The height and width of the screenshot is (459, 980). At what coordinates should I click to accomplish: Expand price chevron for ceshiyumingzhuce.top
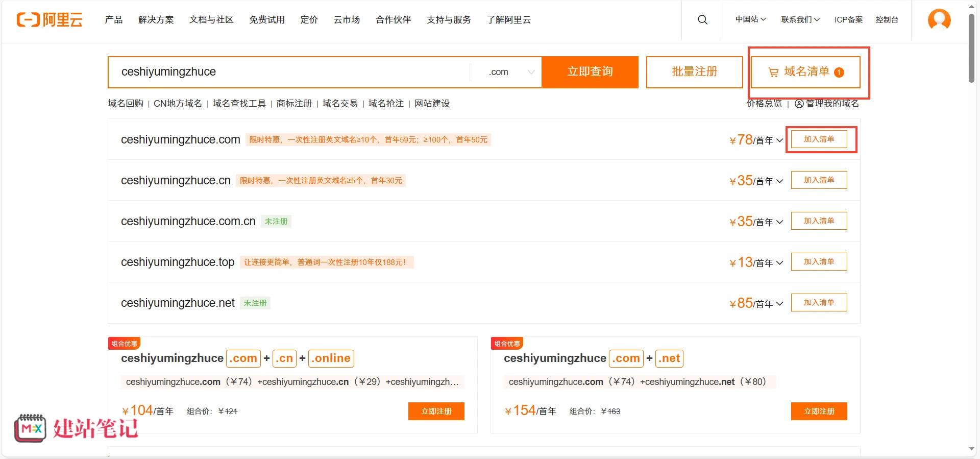tap(779, 263)
